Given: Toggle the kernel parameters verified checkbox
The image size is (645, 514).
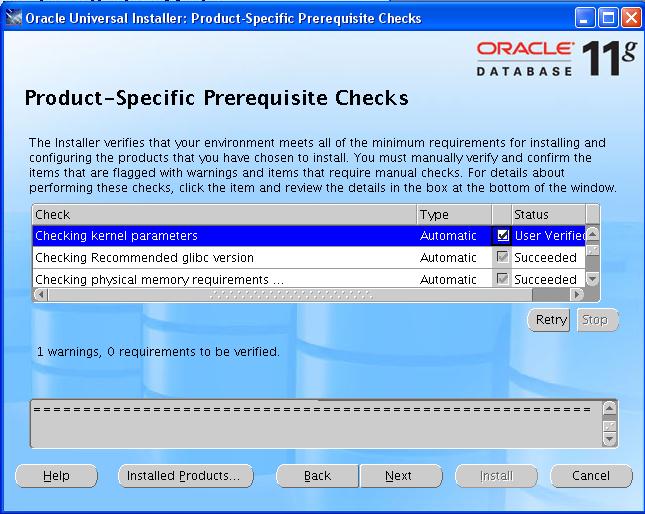Looking at the screenshot, I should pyautogui.click(x=503, y=236).
